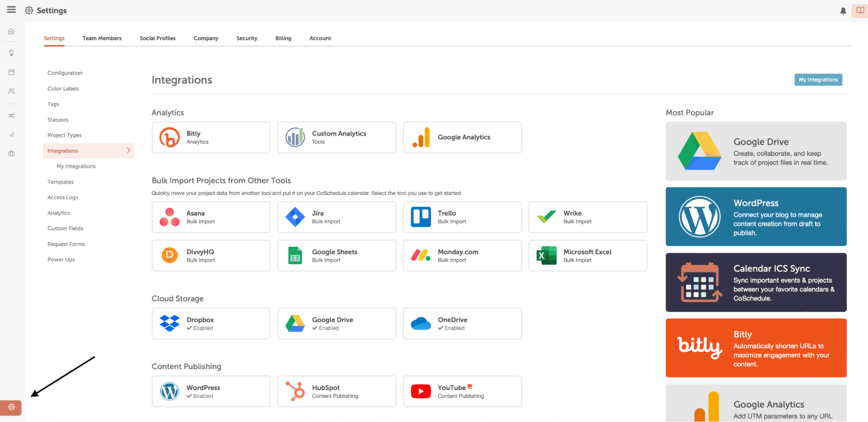The image size is (868, 422).
Task: Select the Bitly Analytics integration card
Action: pyautogui.click(x=211, y=137)
